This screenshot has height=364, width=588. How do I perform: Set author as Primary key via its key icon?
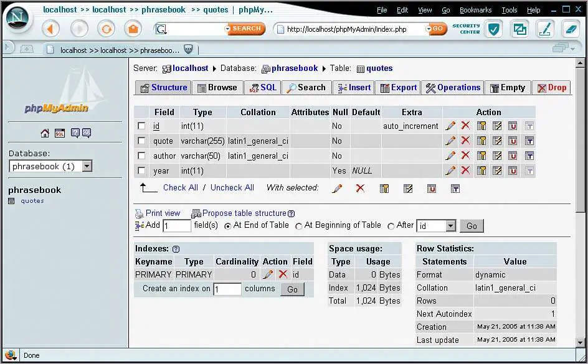[481, 156]
